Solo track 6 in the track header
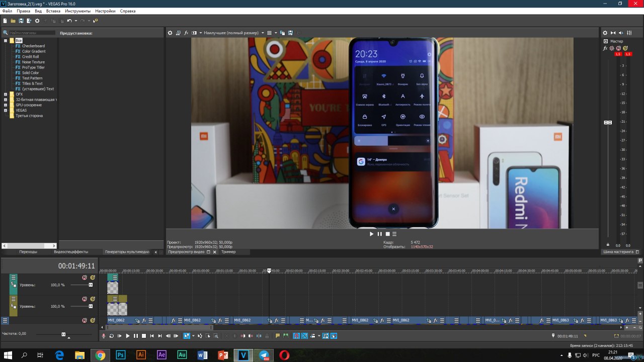The image size is (644, 362). coord(93,299)
